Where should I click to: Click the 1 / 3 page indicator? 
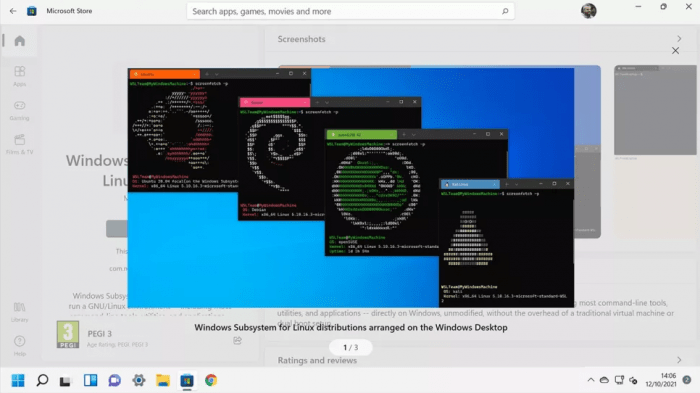350,347
